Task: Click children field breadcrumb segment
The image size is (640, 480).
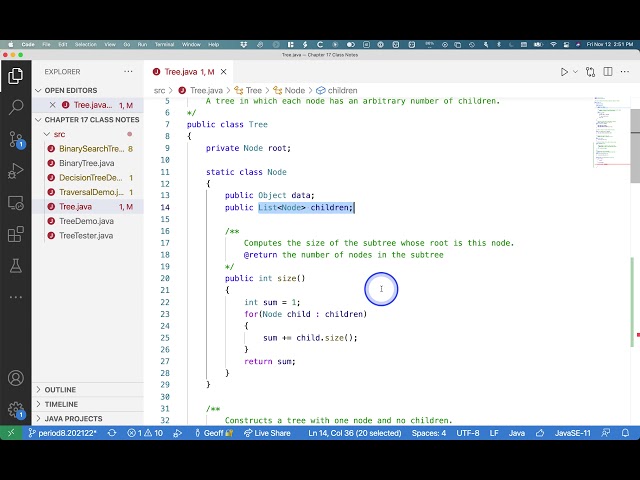Action: pyautogui.click(x=337, y=90)
